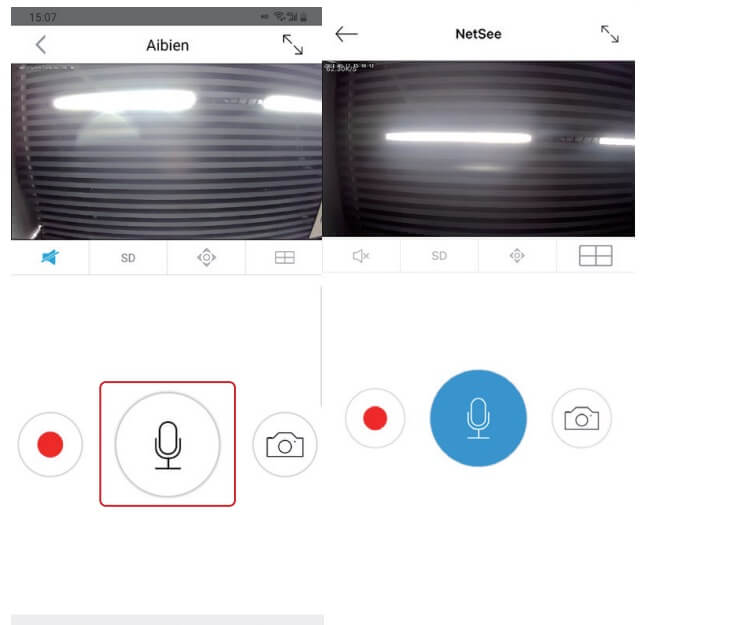Tap the Aibien live video feed
Screen dimensions: 733x625
click(x=166, y=151)
